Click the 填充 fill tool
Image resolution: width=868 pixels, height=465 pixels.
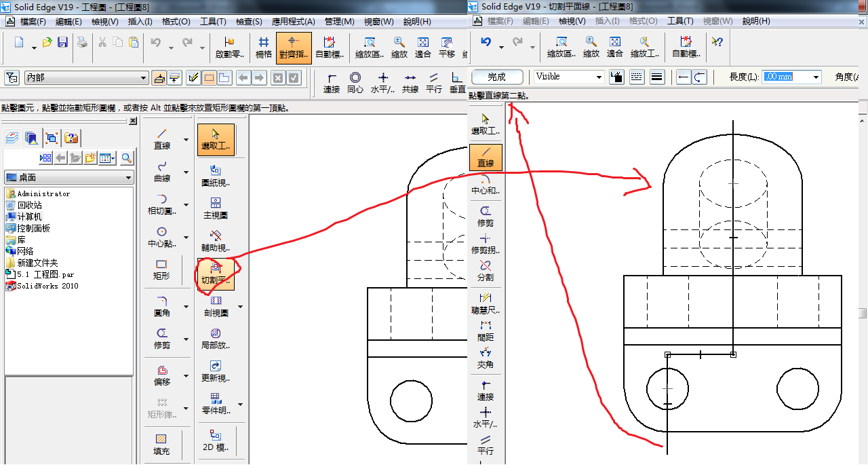pos(161,444)
